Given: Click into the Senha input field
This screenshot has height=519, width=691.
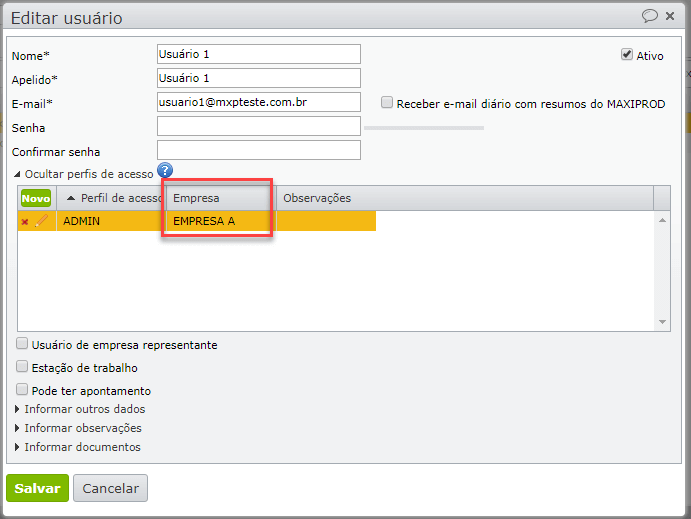Looking at the screenshot, I should pyautogui.click(x=259, y=126).
